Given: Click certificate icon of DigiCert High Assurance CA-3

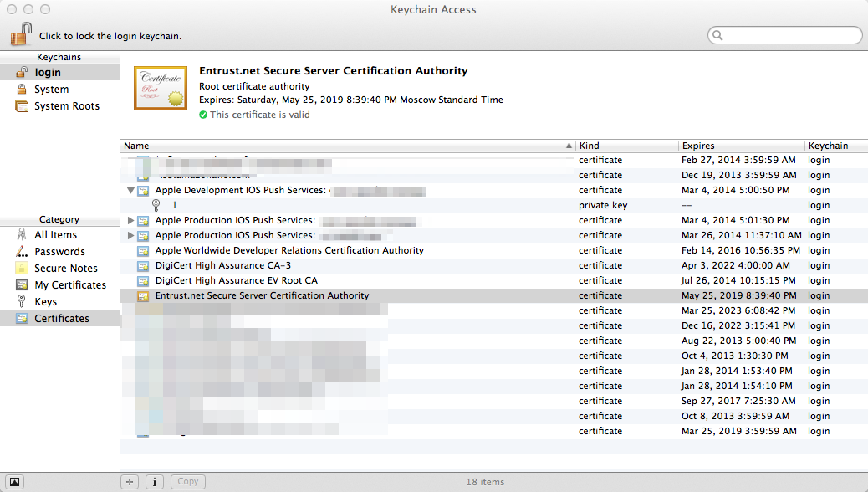Looking at the screenshot, I should (x=143, y=266).
